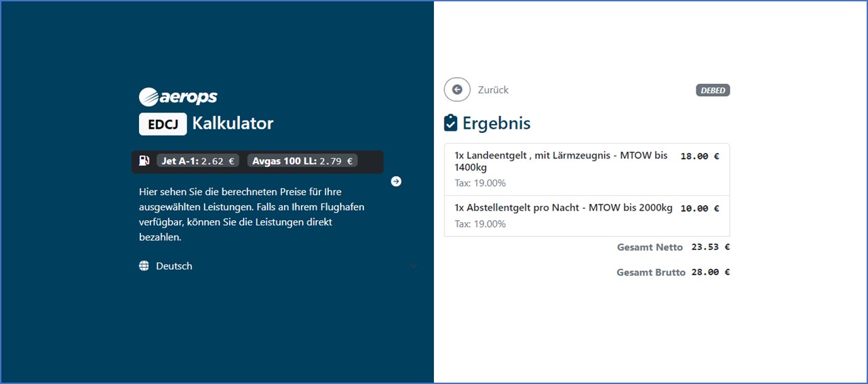868x384 pixels.
Task: Go back via the Zurück link
Action: (x=493, y=90)
